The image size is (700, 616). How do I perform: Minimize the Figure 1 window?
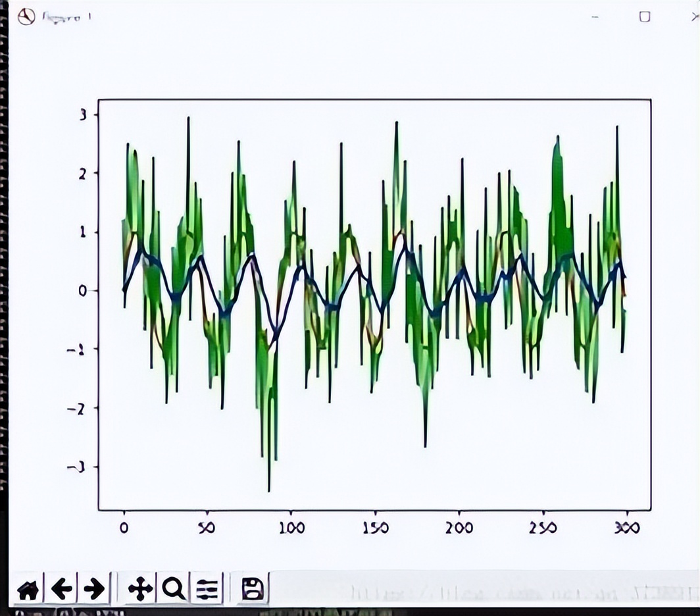595,17
